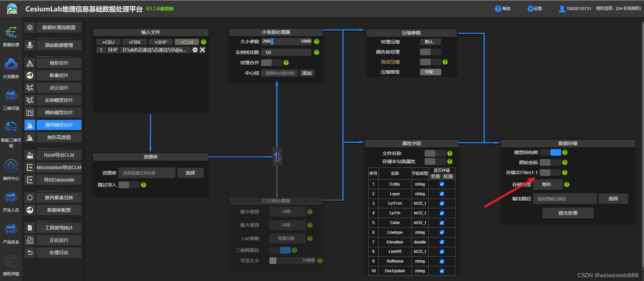Image resolution: width=644 pixels, height=281 pixels.
Task: Click the 实例优化数 value field
Action: point(286,52)
